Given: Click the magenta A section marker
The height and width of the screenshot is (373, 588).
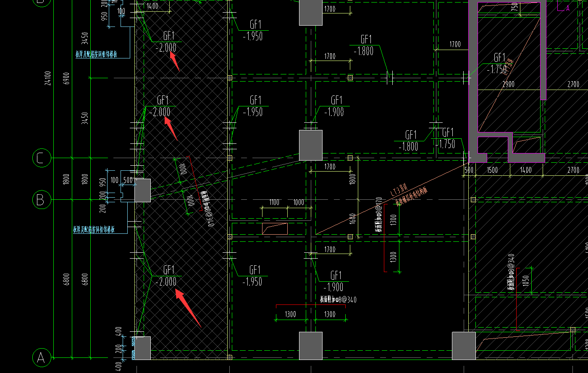Looking at the screenshot, I should coord(568,8).
